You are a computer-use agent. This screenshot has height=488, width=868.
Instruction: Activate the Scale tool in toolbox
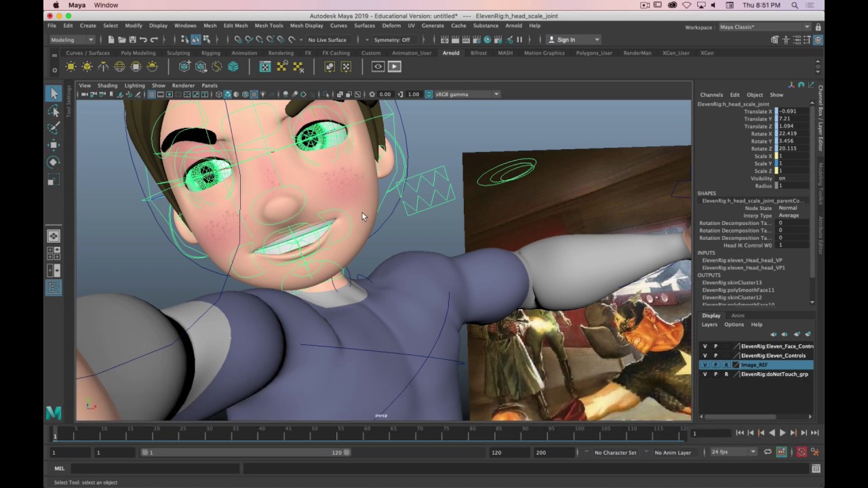click(54, 180)
